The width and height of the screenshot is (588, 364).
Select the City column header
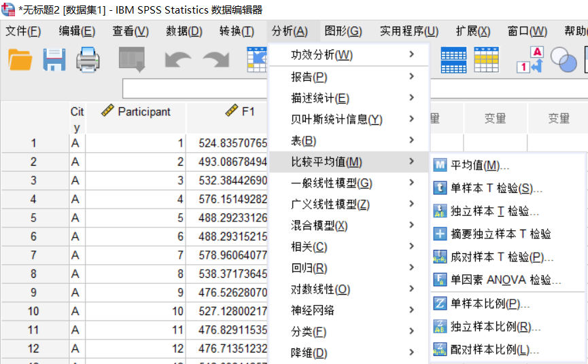(77, 118)
